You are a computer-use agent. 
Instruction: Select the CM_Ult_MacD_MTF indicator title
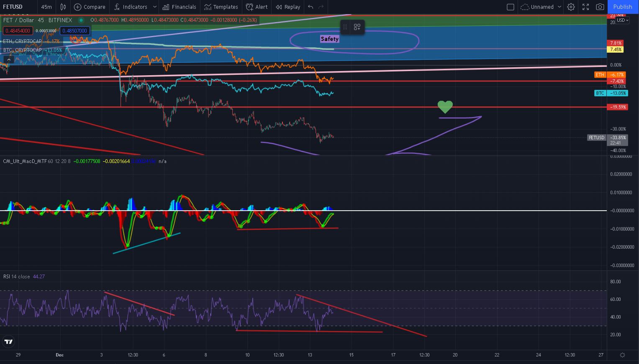(x=25, y=161)
